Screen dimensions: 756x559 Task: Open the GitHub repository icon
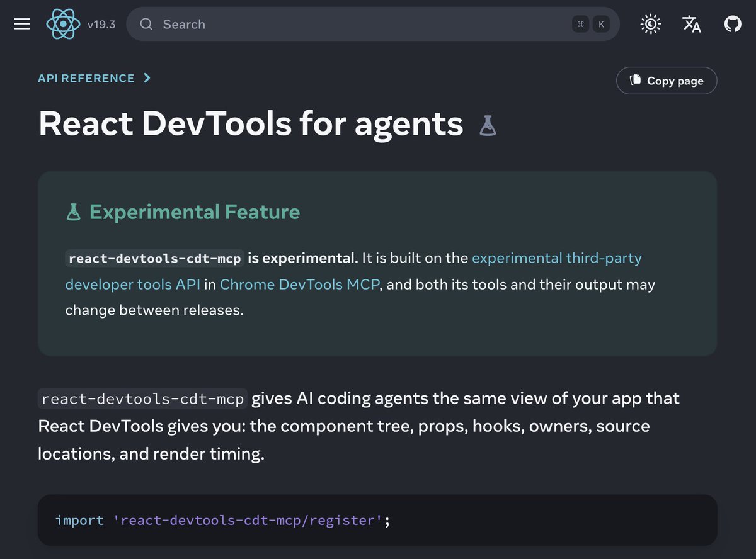[733, 25]
